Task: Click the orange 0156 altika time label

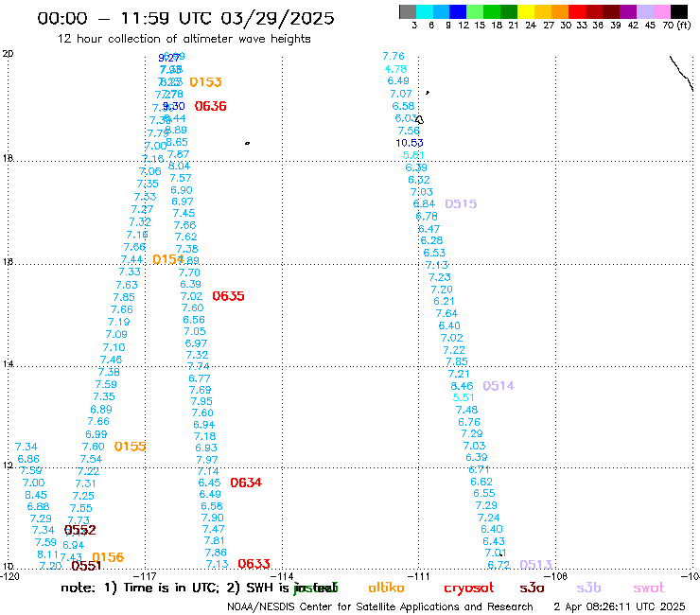Action: (108, 557)
